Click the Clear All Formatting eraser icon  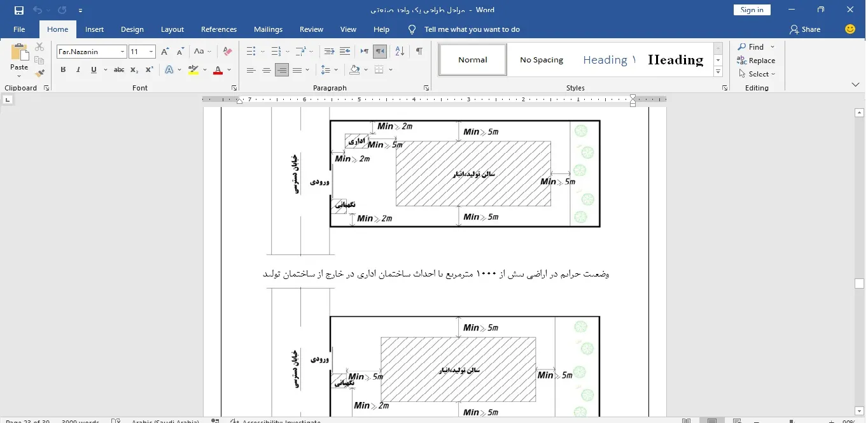228,52
